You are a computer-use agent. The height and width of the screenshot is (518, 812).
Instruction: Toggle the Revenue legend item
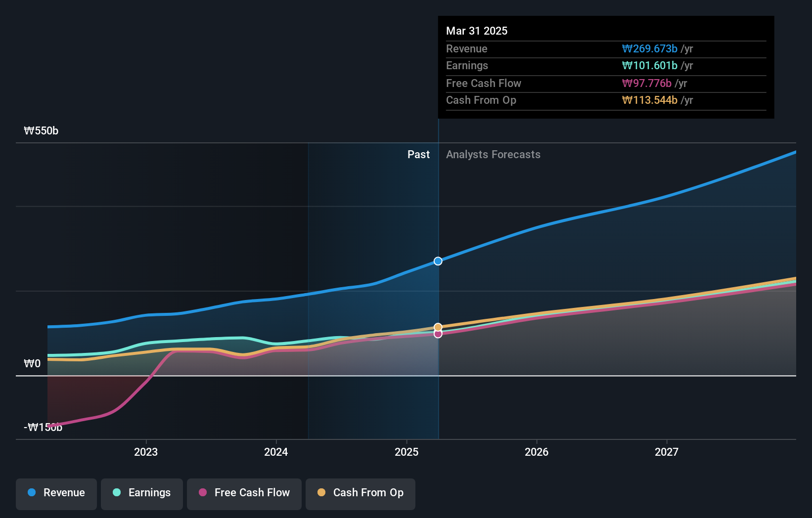(x=56, y=493)
